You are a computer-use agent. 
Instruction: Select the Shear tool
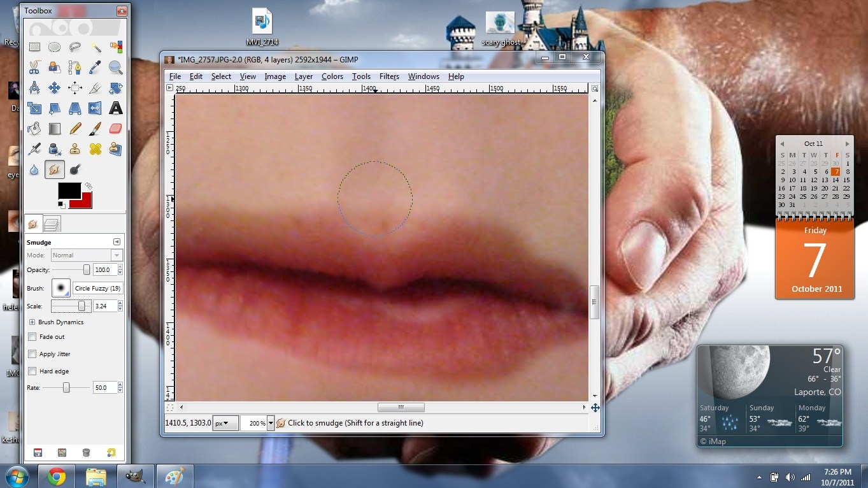[55, 108]
